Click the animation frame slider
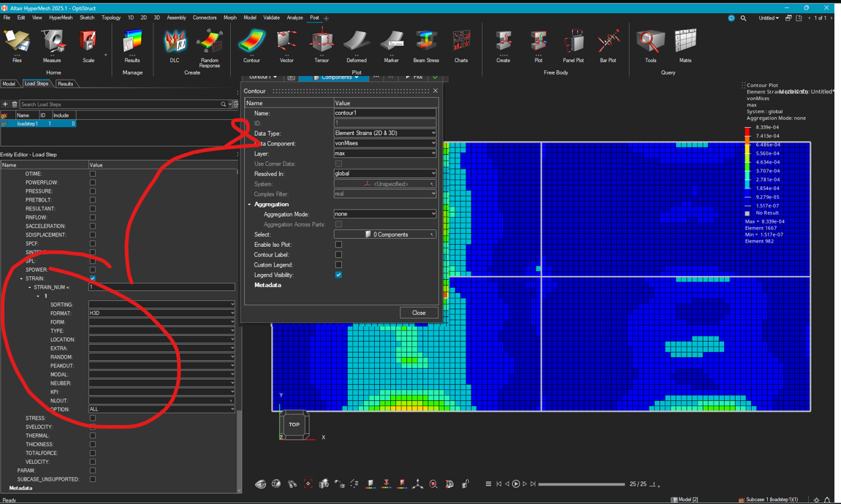This screenshot has height=504, width=841. (582, 484)
